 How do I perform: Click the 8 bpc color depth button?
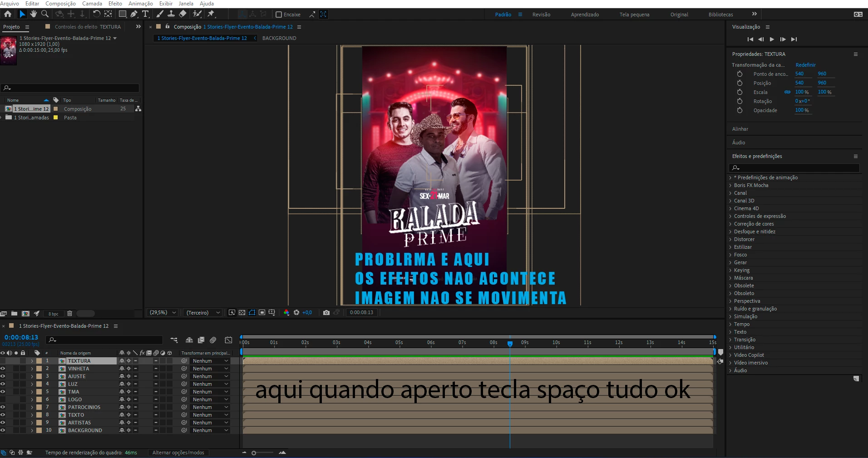(x=53, y=314)
